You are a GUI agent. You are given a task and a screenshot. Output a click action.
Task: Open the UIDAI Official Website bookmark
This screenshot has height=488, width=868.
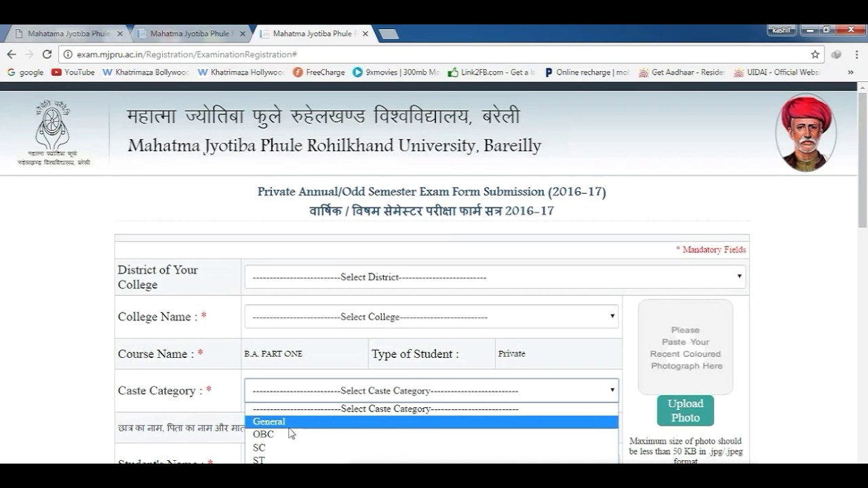click(x=778, y=72)
